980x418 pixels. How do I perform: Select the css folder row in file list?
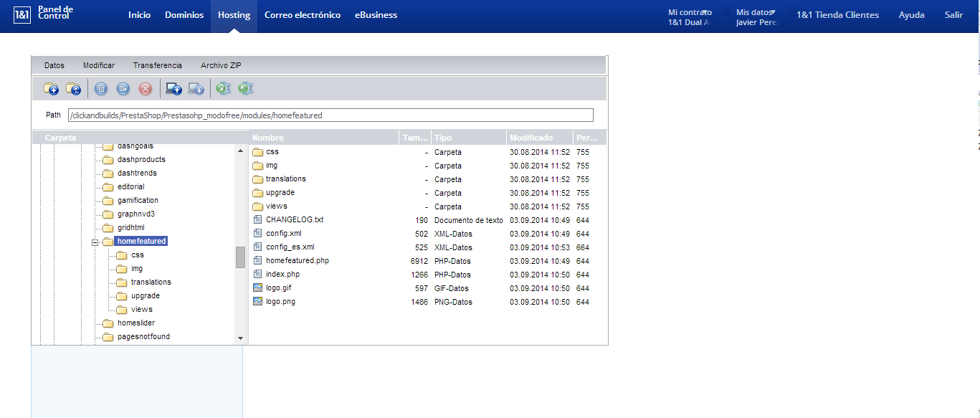coord(428,152)
